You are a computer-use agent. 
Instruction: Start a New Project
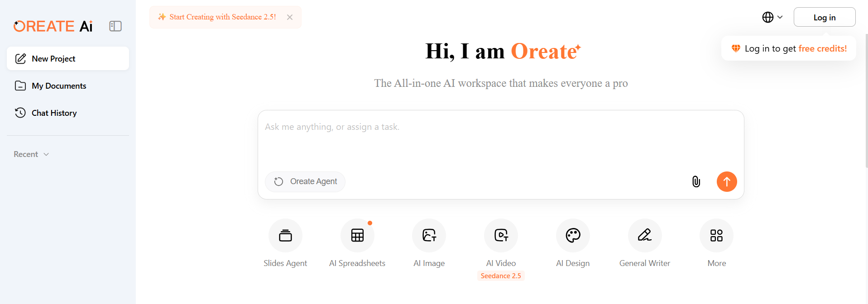tap(68, 58)
